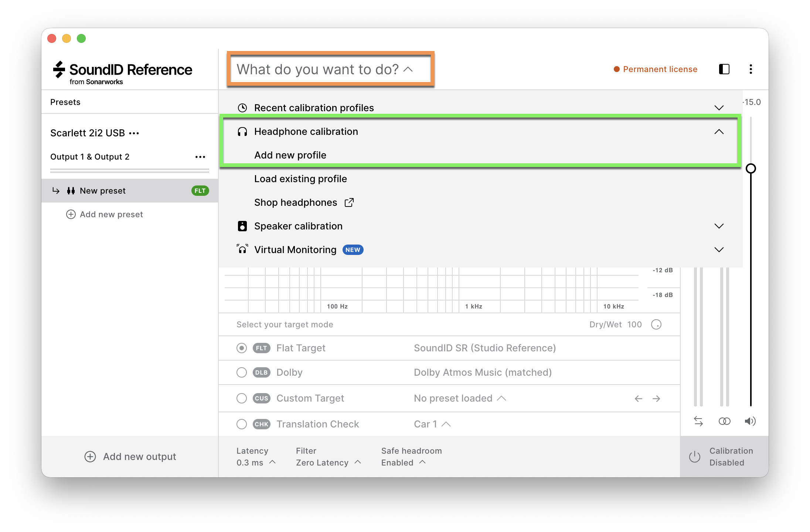Viewport: 810px width, 532px height.
Task: Select Speaker calibration menu row
Action: point(480,226)
